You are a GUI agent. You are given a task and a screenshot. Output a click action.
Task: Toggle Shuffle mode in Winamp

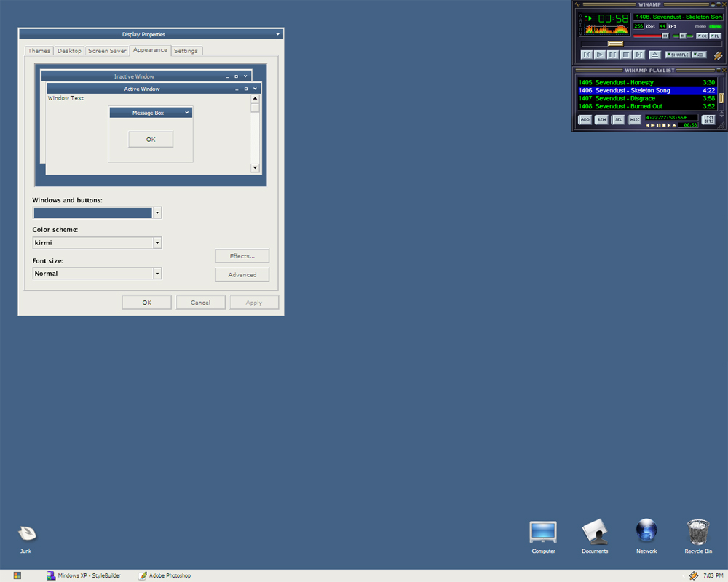point(679,55)
